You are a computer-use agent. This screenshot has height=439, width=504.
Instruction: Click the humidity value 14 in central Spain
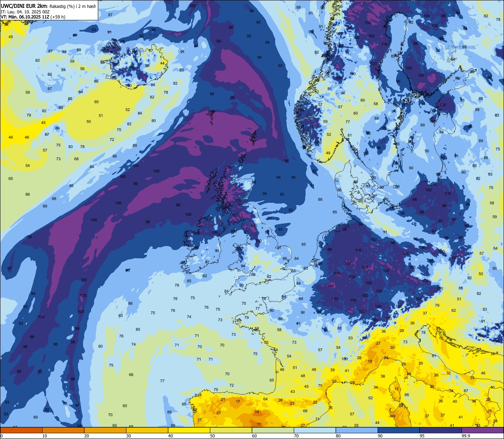pyautogui.click(x=257, y=412)
